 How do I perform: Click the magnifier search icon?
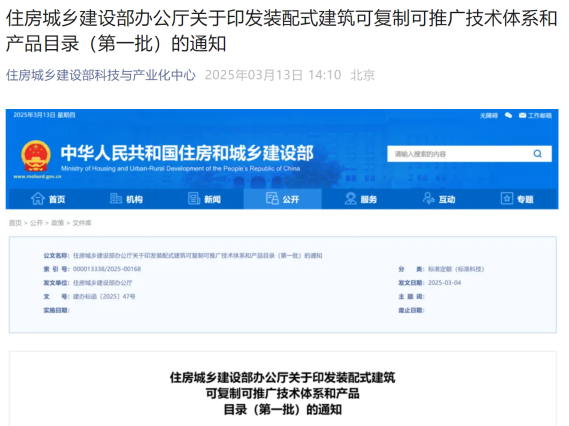[x=537, y=154]
